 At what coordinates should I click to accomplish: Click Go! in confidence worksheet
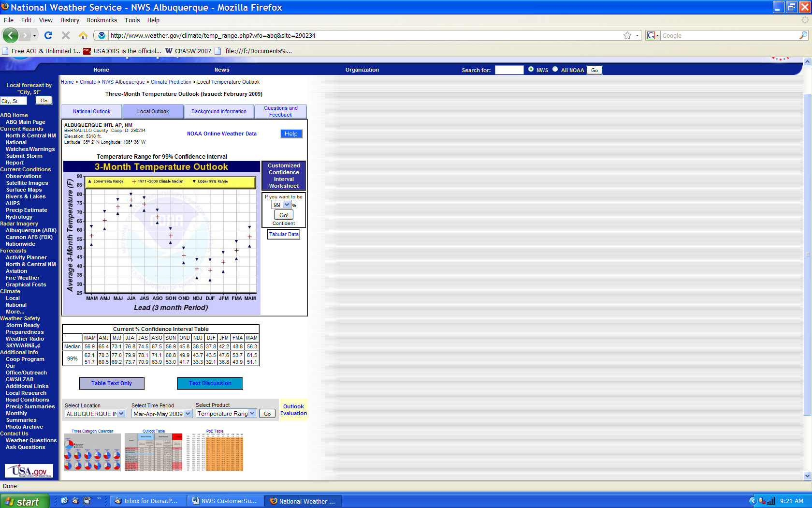click(284, 215)
